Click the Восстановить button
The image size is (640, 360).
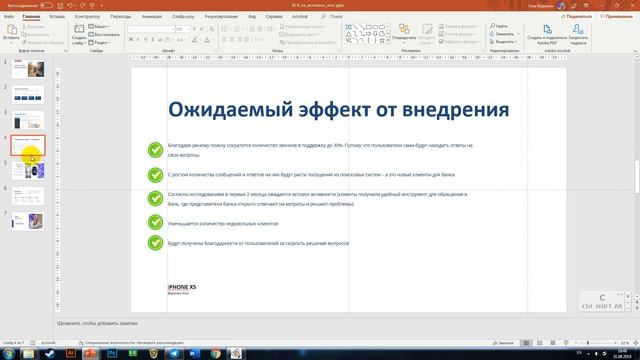104,34
